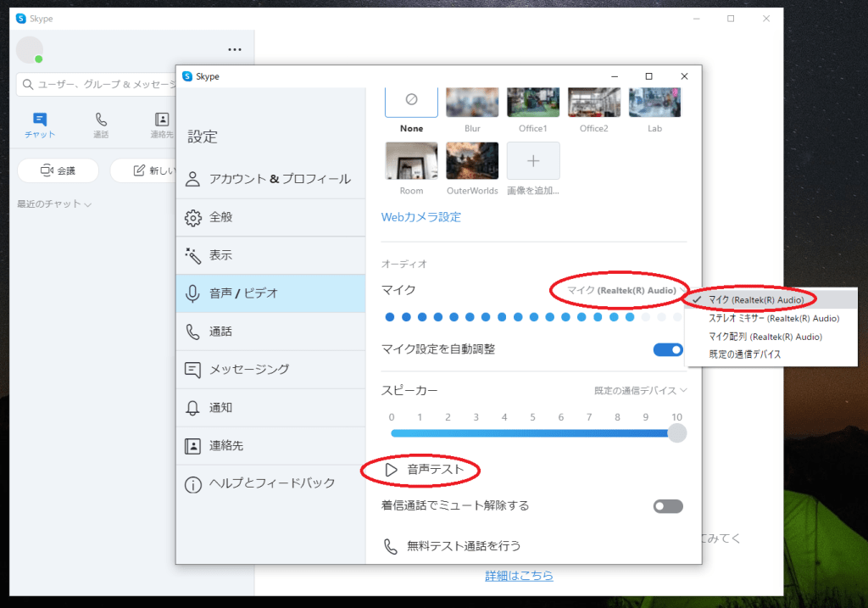Open the 連絡先 tab in main window
868x608 pixels.
(162, 126)
